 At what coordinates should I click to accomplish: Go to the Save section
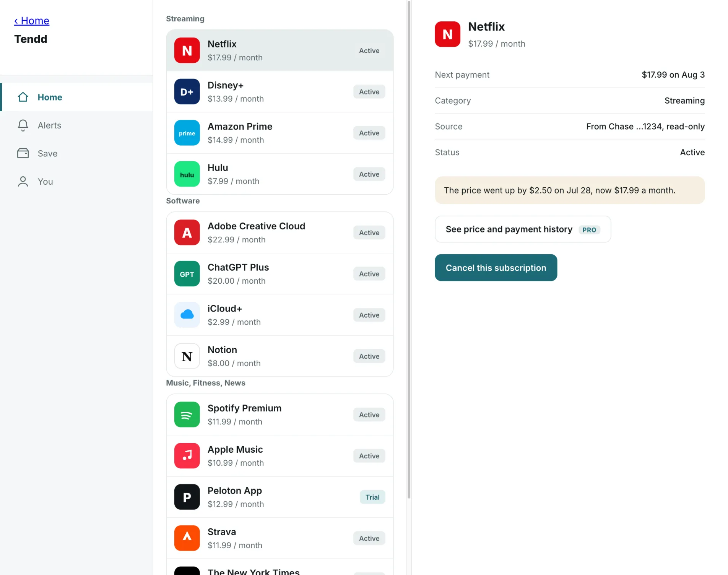(77, 153)
